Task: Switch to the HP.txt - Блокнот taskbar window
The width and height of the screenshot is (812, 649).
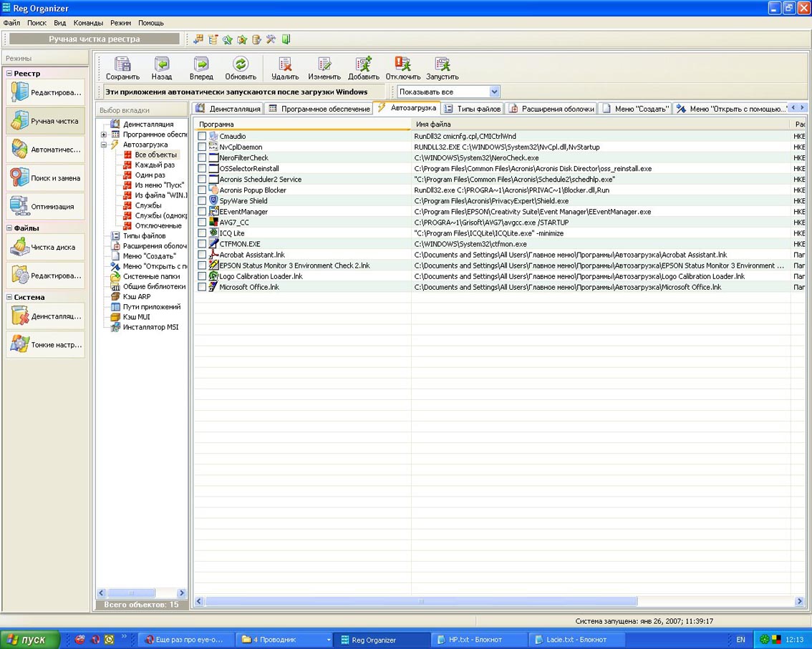Action: [478, 640]
